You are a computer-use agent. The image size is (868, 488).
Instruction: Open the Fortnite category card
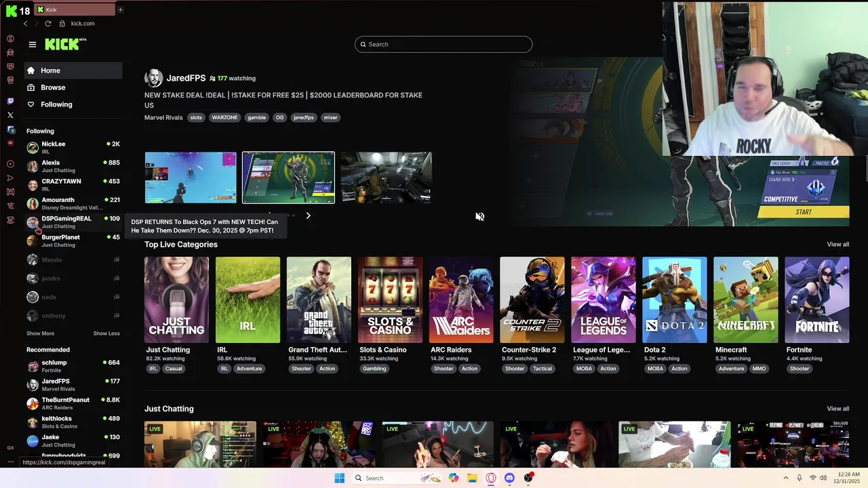817,300
